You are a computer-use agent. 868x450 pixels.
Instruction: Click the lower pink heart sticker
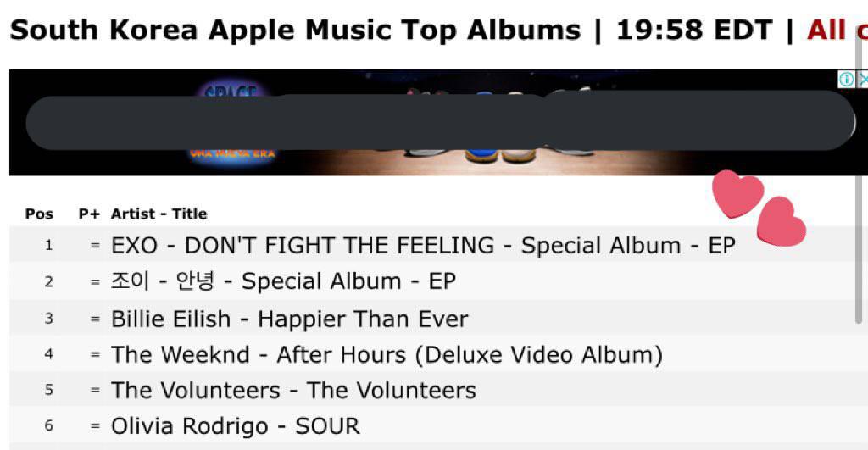781,221
